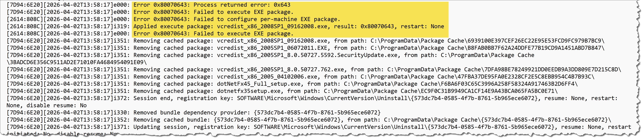The height and width of the screenshot is (140, 644).
Task: Click dotnetfx35setup.exe in the log
Action: click(x=249, y=91)
